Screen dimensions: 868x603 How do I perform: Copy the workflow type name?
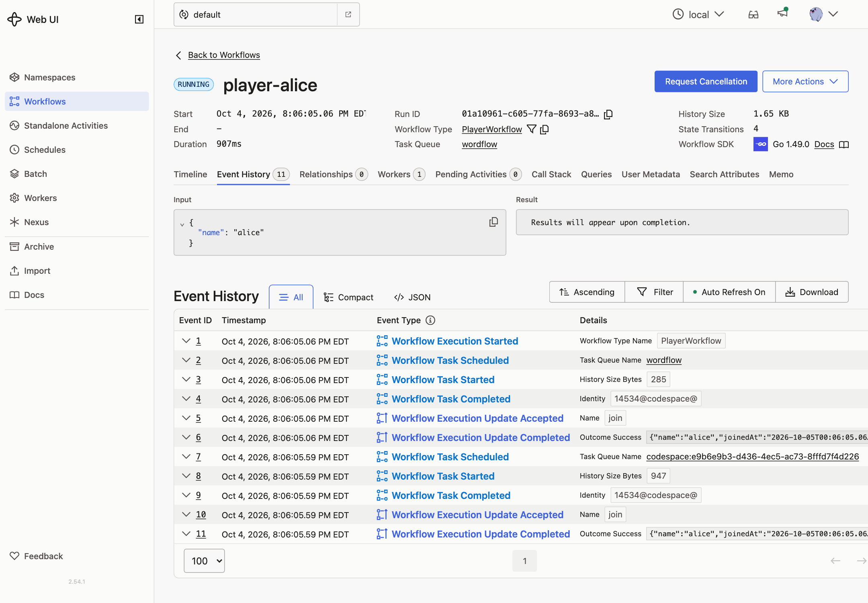pos(545,129)
